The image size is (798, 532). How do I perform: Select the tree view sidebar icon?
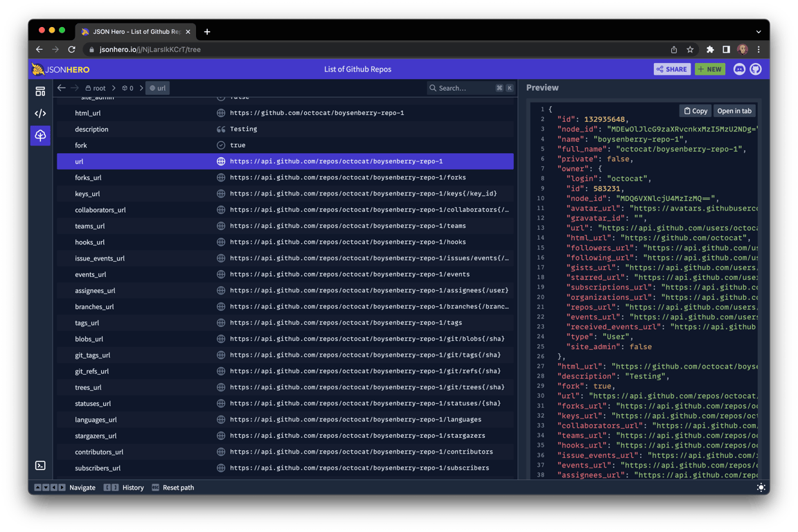click(x=40, y=136)
